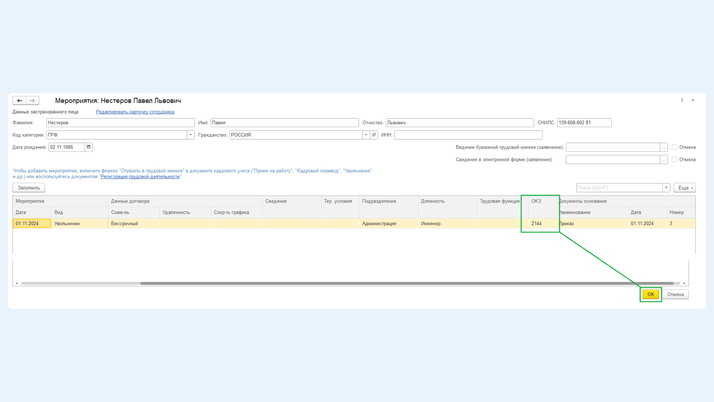Open the calendar picker for Дата рождения
Viewport: 714px width, 402px height.
click(88, 147)
